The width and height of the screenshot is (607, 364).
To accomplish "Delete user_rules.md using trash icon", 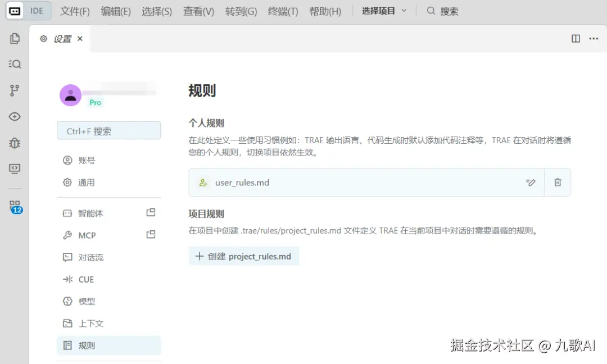I will (x=557, y=182).
